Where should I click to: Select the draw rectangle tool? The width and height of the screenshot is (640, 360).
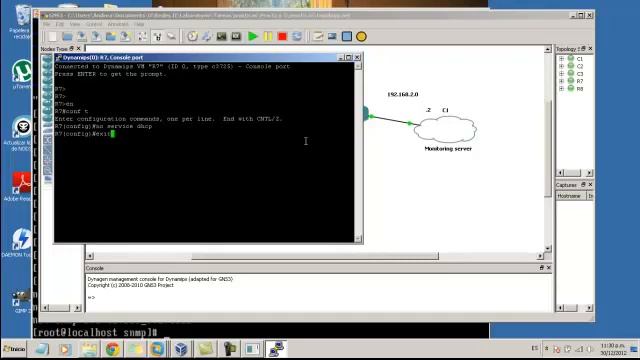pos(347,37)
